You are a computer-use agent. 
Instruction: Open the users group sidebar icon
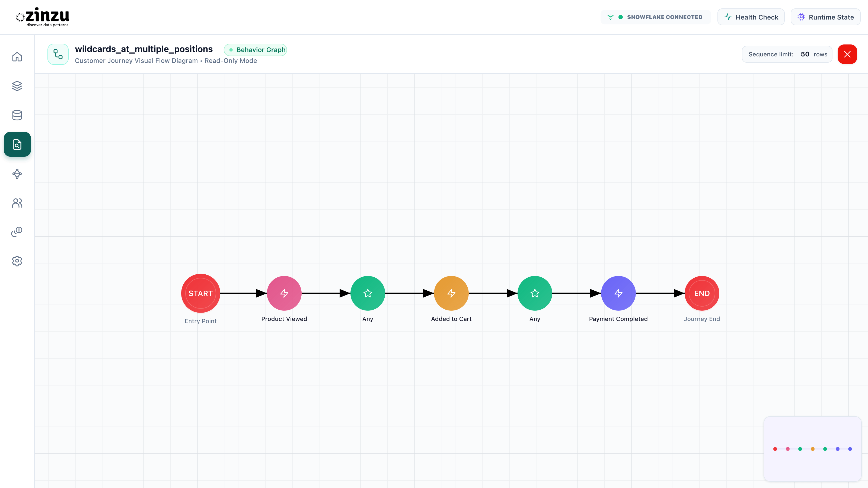[17, 203]
